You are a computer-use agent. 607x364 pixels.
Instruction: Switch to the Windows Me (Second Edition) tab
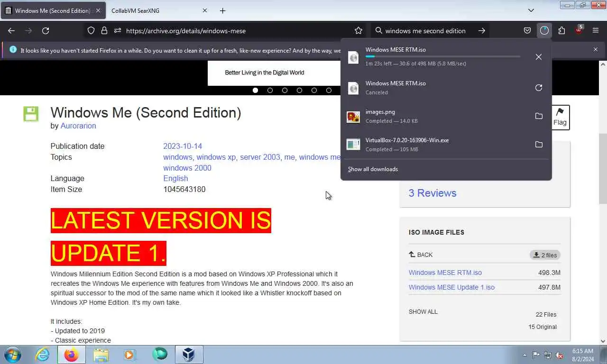(x=52, y=10)
